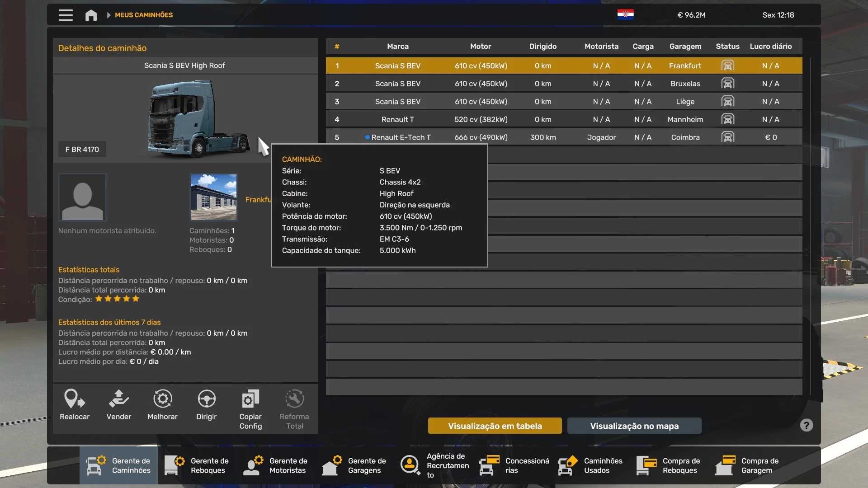Image resolution: width=868 pixels, height=488 pixels.
Task: Sort table by Lucro diário column
Action: pos(770,46)
